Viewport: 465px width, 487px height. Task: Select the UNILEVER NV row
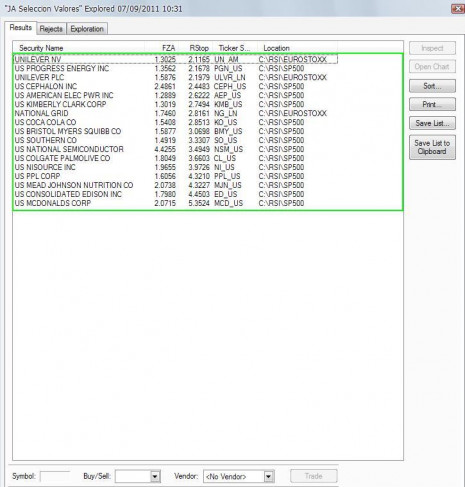click(x=176, y=59)
